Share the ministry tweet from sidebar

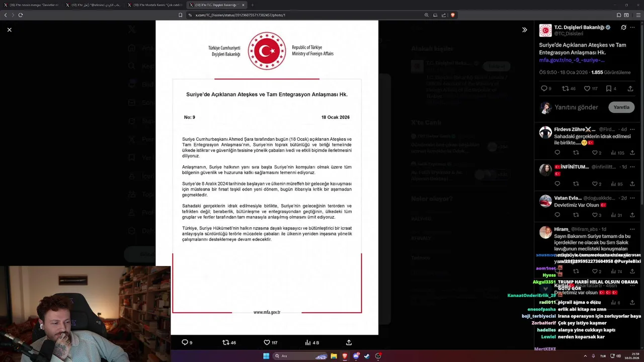coord(630,88)
